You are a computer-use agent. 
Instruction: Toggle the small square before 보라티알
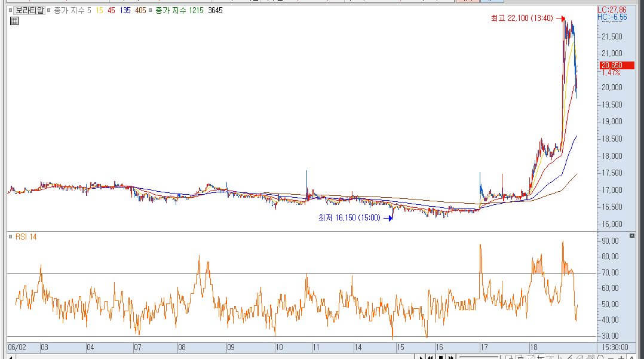tap(11, 10)
